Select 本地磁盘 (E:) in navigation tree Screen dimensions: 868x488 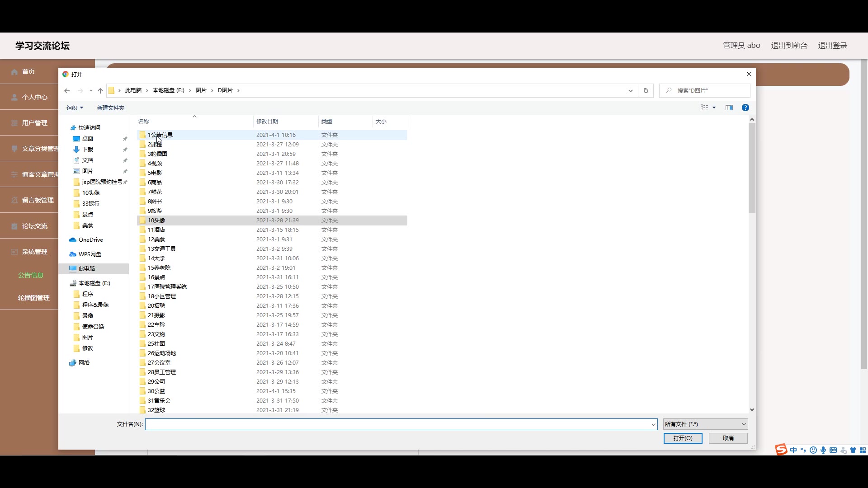point(94,283)
